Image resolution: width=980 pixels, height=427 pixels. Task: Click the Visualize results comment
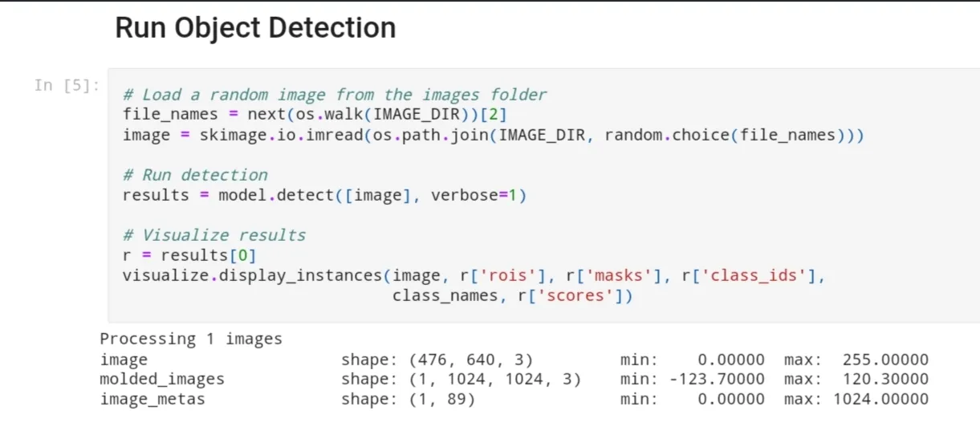pos(214,235)
